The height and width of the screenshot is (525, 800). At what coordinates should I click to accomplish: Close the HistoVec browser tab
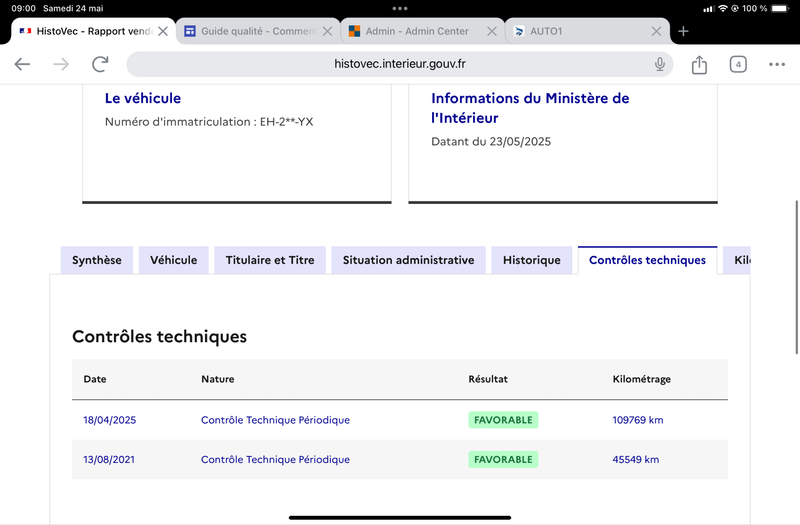pyautogui.click(x=162, y=31)
